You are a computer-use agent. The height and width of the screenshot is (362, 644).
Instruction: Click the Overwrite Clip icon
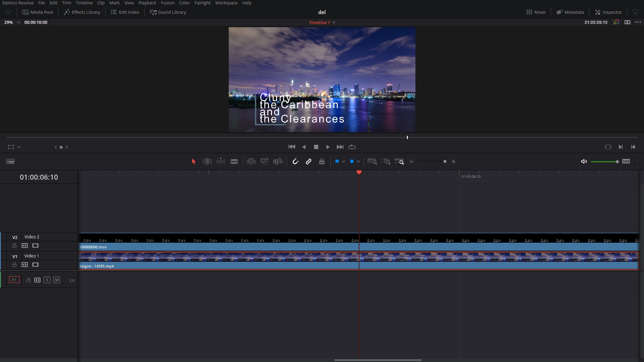265,161
